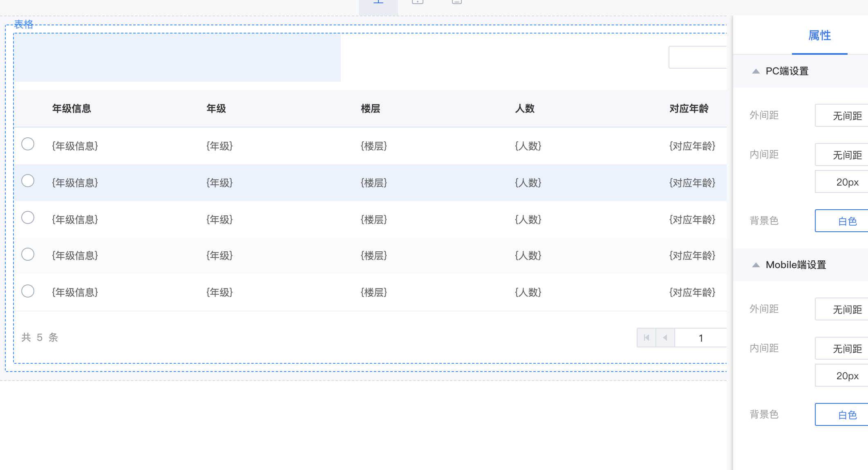Select the 表格 component label
The width and height of the screenshot is (868, 470).
coord(24,24)
